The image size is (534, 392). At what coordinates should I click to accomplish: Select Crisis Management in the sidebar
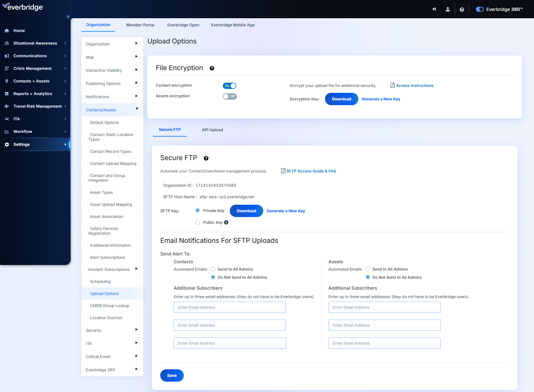click(x=32, y=68)
